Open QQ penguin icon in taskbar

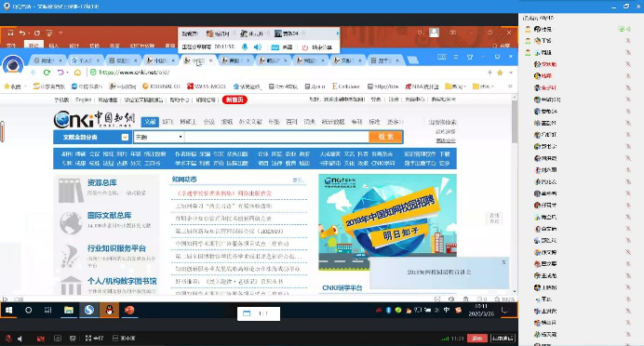pyautogui.click(x=109, y=311)
